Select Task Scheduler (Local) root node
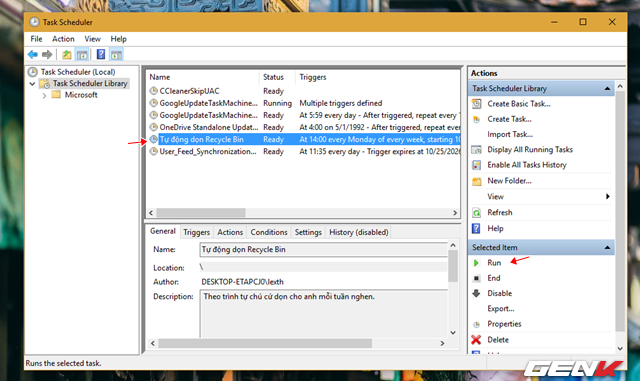This screenshot has width=640, height=381. point(78,72)
